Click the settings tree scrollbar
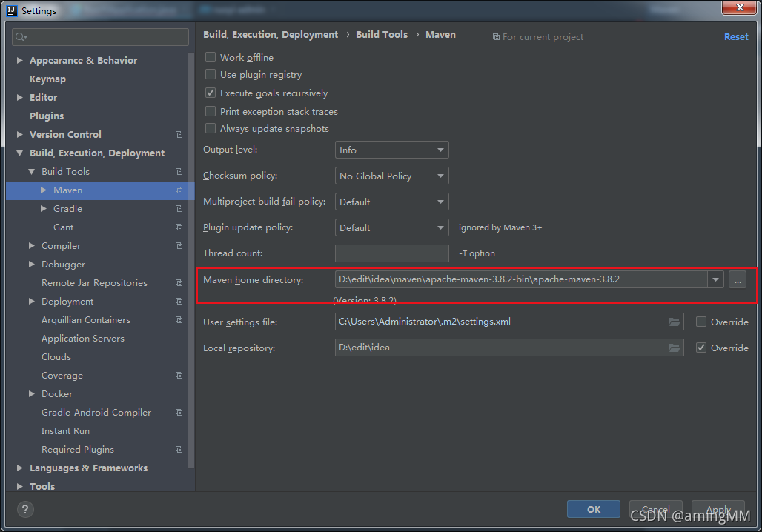This screenshot has height=532, width=762. pyautogui.click(x=191, y=260)
